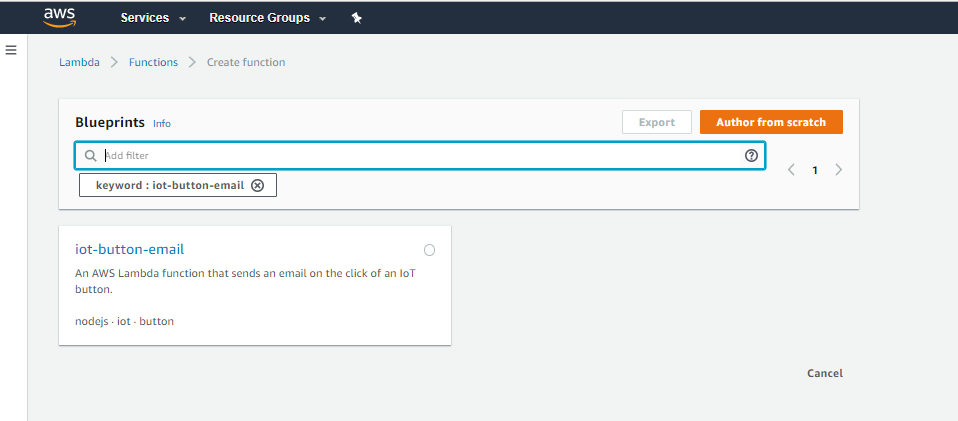The height and width of the screenshot is (421, 958).
Task: Click Author from scratch button
Action: [x=771, y=122]
